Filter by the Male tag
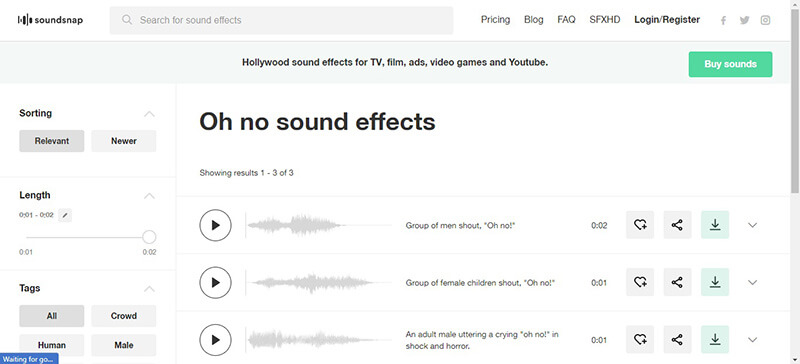The width and height of the screenshot is (800, 364). [123, 345]
